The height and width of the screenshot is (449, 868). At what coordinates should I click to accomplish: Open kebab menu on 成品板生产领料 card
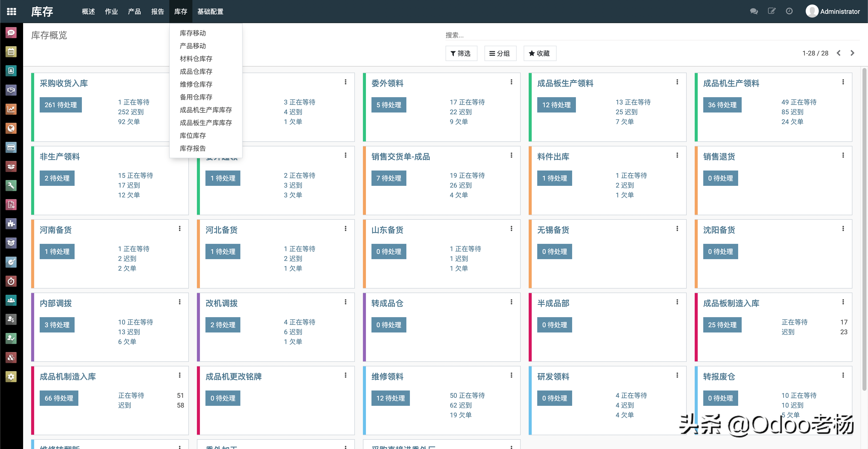click(x=677, y=82)
